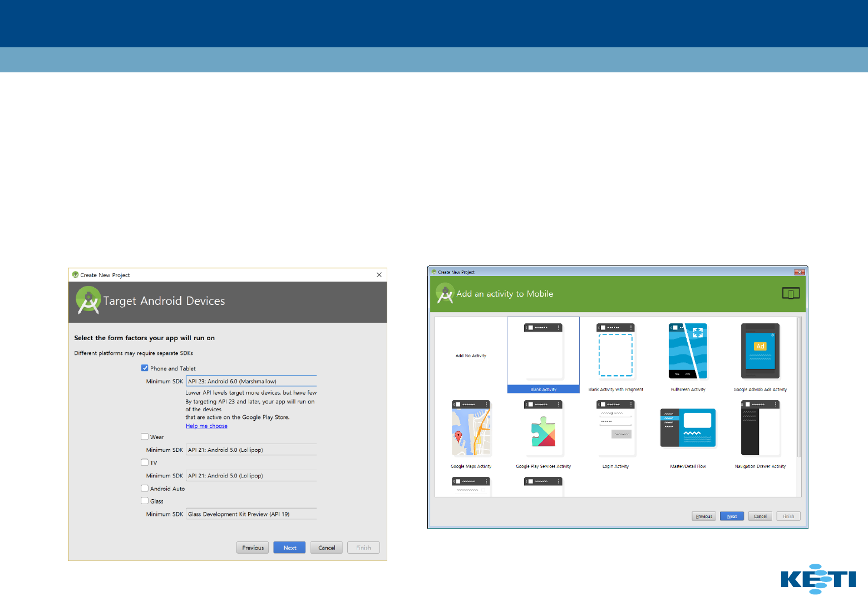Screen dimensions: 868x601
Task: Tick the Android Auto checkbox
Action: point(145,488)
